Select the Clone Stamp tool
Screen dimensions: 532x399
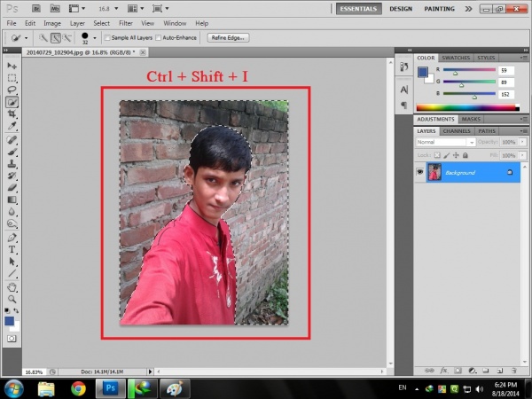pos(12,163)
